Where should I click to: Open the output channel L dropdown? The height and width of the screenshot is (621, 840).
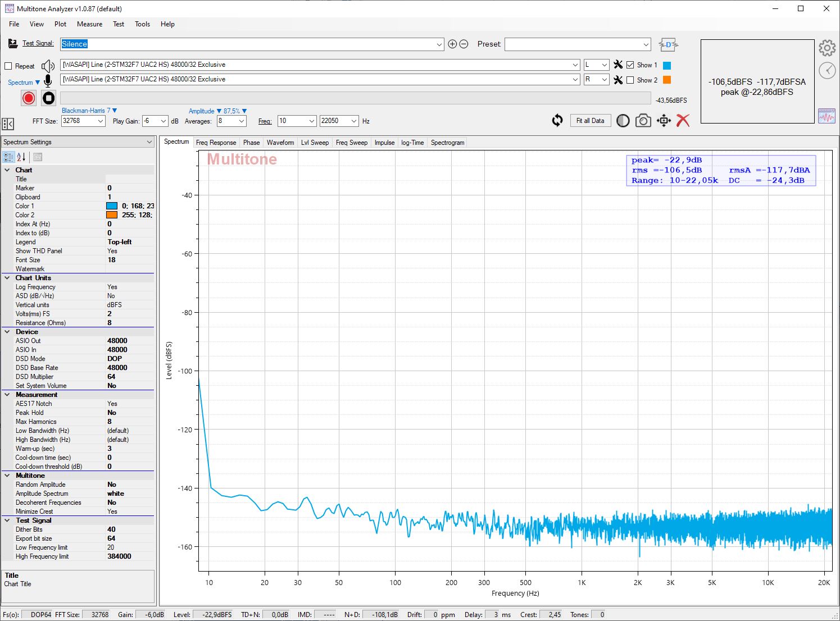pyautogui.click(x=604, y=65)
